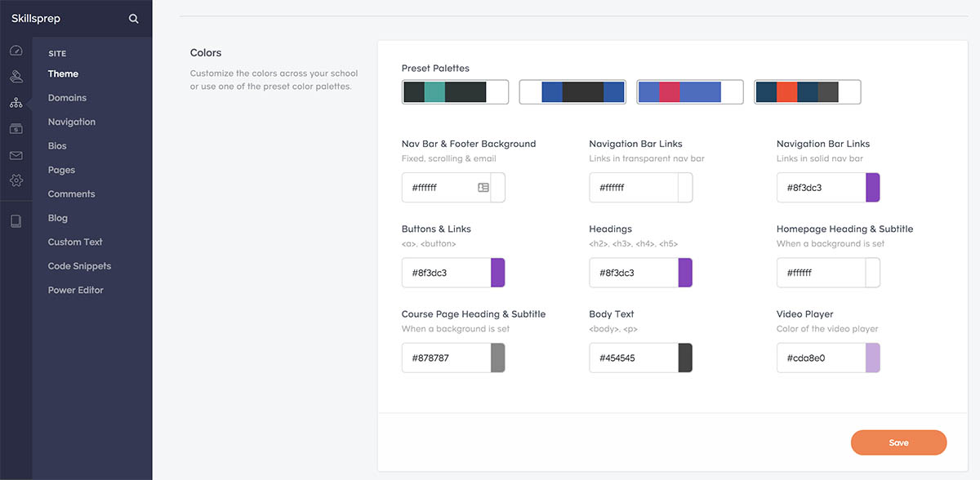Select the preset palette containing pink and blue
The image size is (980, 480).
690,91
